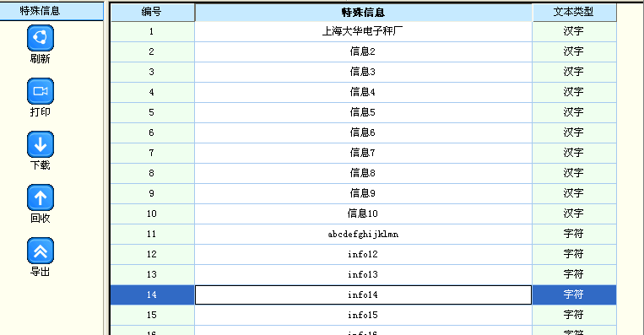The height and width of the screenshot is (335, 644).
Task: Click 汉字 type cell in row 5
Action: pyautogui.click(x=574, y=112)
